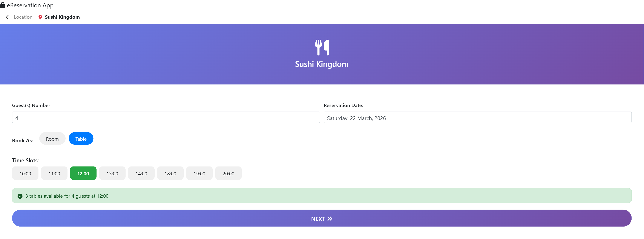Click the Sushi Kingdom breadcrumb label

pyautogui.click(x=62, y=17)
